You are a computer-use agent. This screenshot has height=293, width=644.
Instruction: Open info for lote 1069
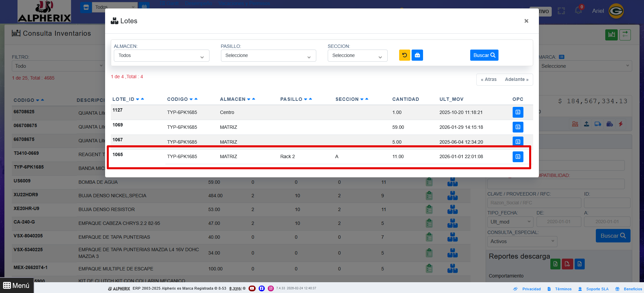(x=518, y=127)
